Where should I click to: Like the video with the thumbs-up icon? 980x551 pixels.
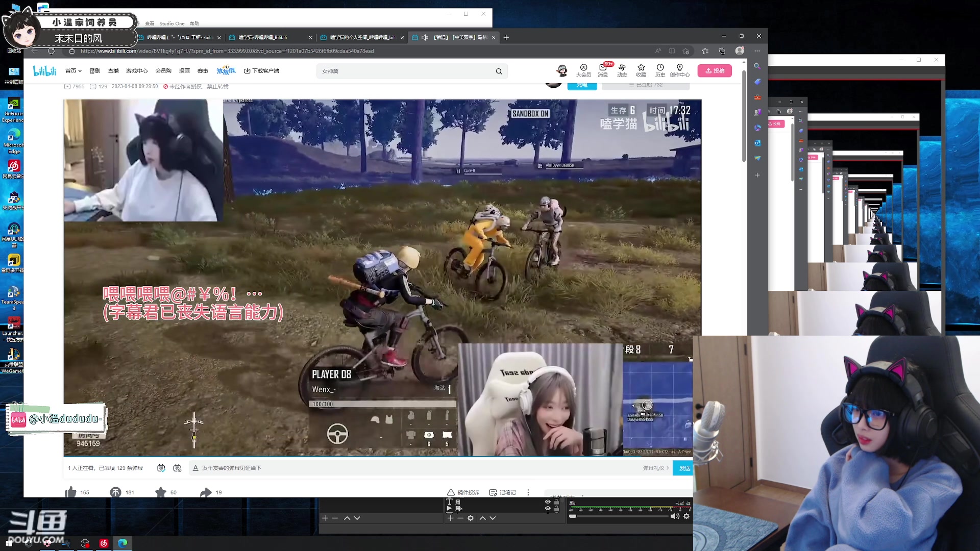pyautogui.click(x=71, y=492)
